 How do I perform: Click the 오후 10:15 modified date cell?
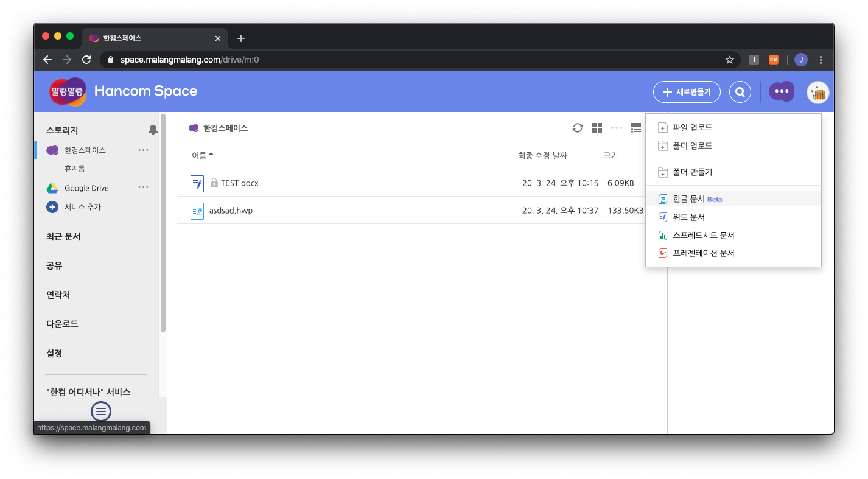[560, 183]
